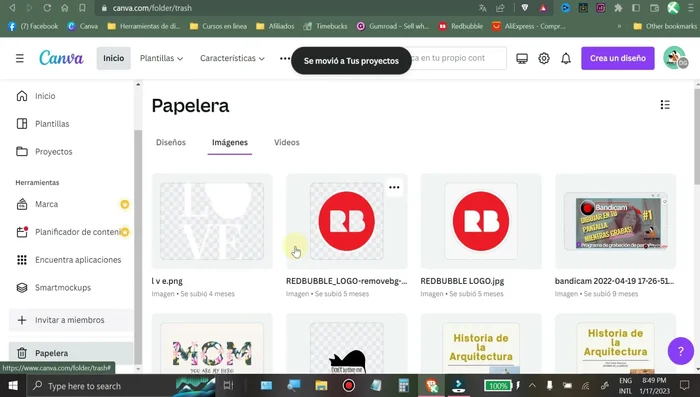Click the Crea un diseño button
700x397 pixels.
pyautogui.click(x=618, y=59)
